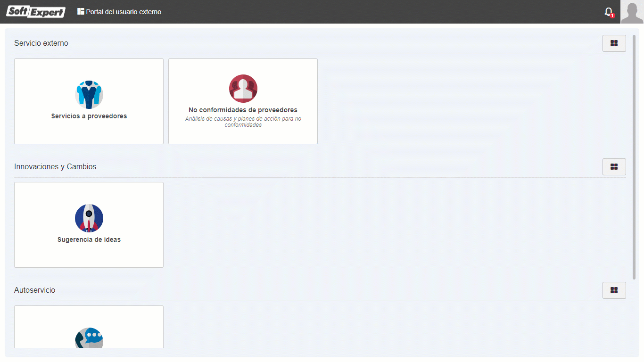The image size is (644, 362).
Task: Click the red notification count badge
Action: coord(612,16)
